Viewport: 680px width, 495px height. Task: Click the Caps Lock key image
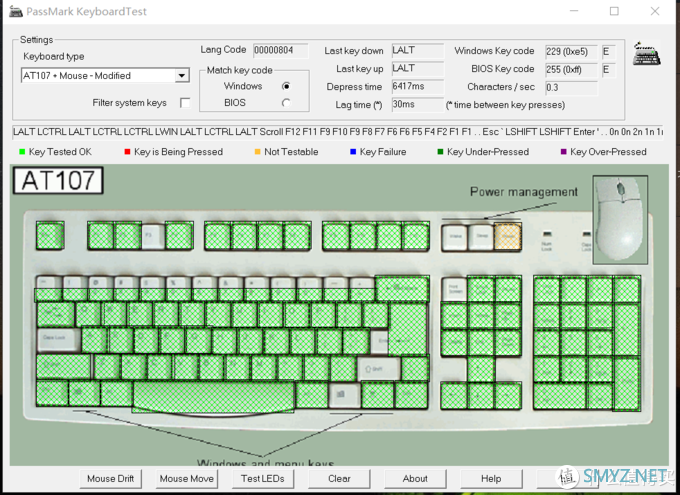(x=59, y=340)
